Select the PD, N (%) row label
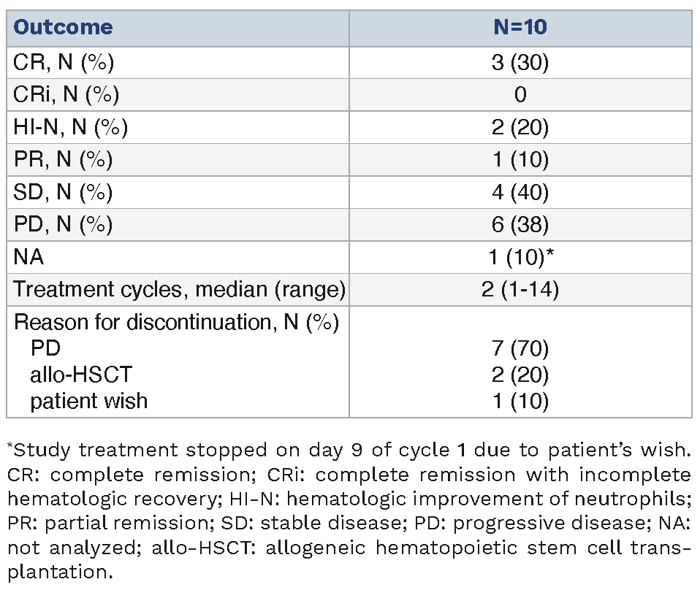700x590 pixels. [63, 225]
